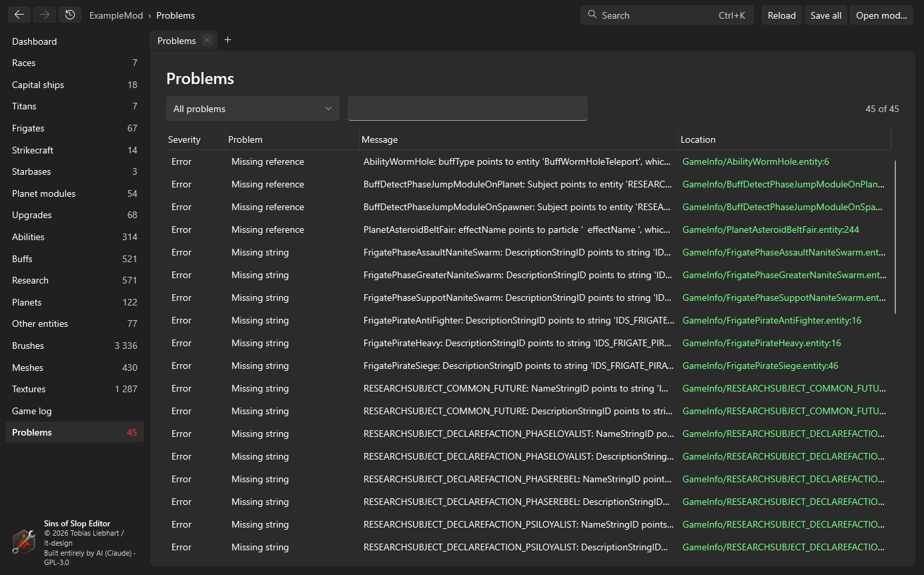Screen dimensions: 924x575
Task: Click ExampleMod in the breadcrumb
Action: click(x=116, y=15)
